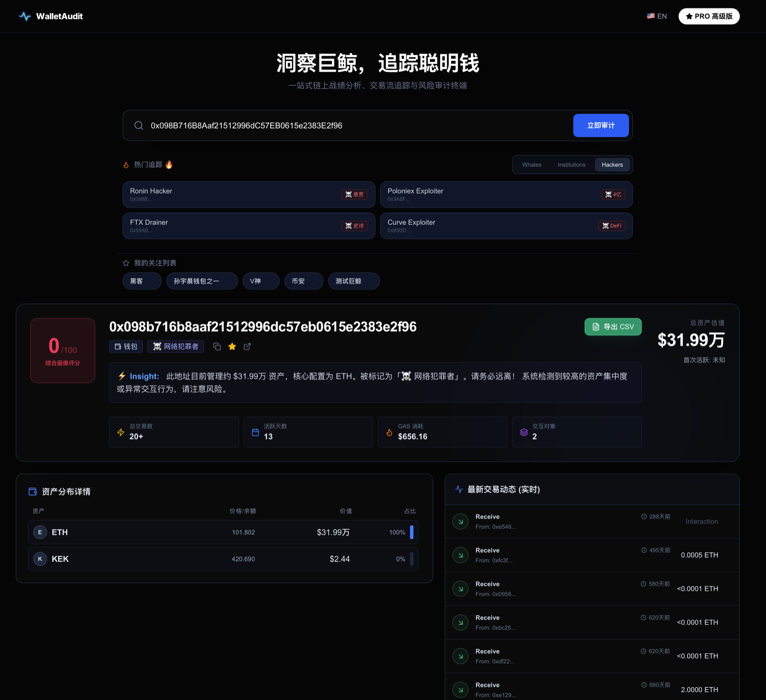This screenshot has height=700, width=766.
Task: Select the 孙宇晨钱包之一 watchlist chip
Action: 202,281
